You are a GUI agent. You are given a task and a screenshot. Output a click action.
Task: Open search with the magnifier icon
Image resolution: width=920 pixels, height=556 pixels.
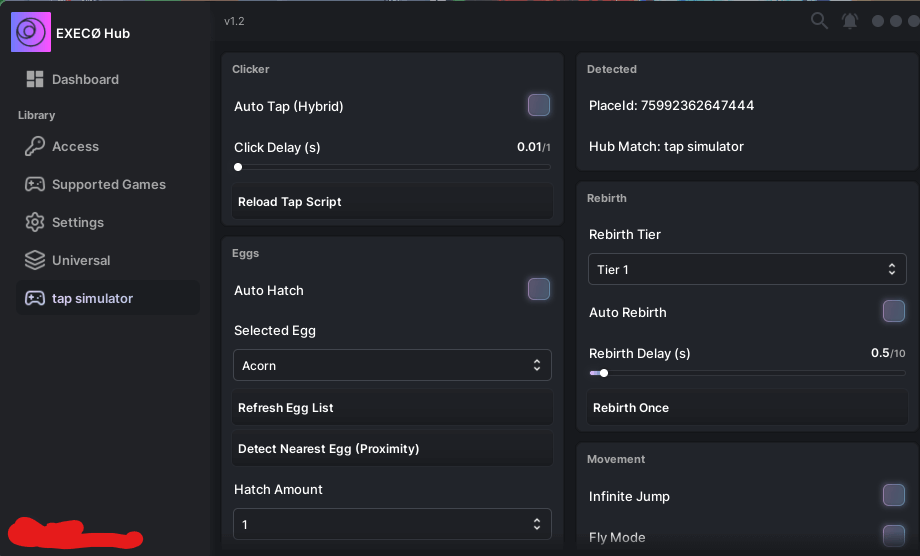pos(819,21)
